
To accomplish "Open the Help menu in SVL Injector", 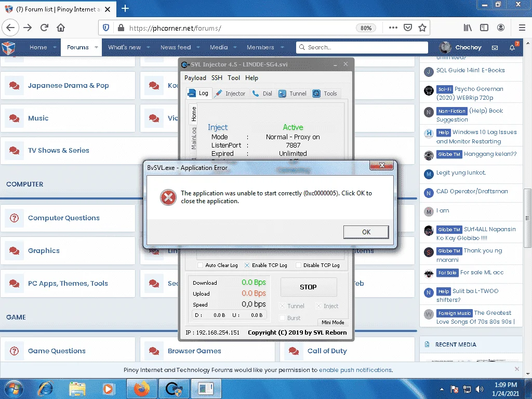I will tap(251, 78).
